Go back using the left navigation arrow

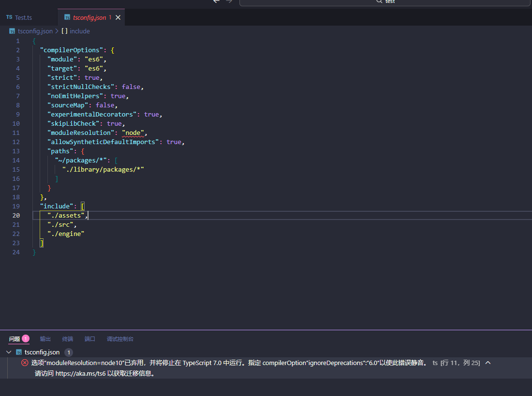pos(216,1)
